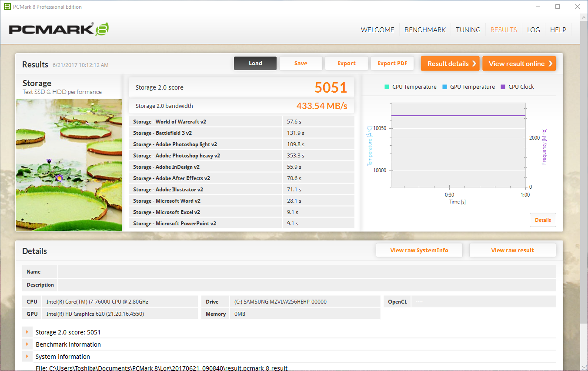Click the result file path text
This screenshot has height=371, width=588.
click(x=161, y=368)
